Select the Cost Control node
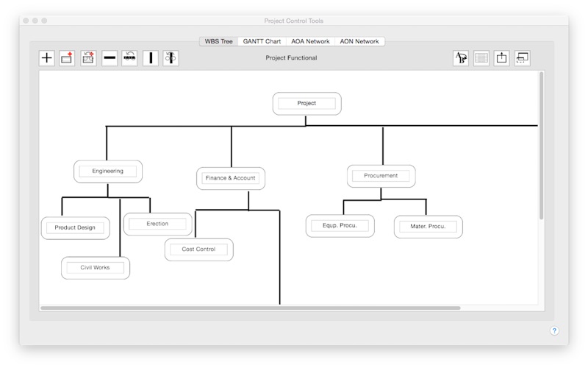 tap(198, 250)
